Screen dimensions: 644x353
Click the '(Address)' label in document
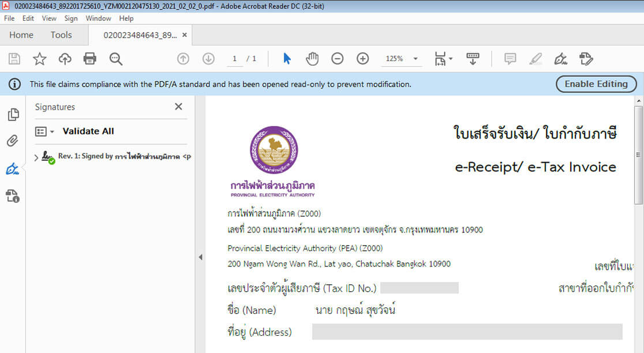pyautogui.click(x=270, y=332)
